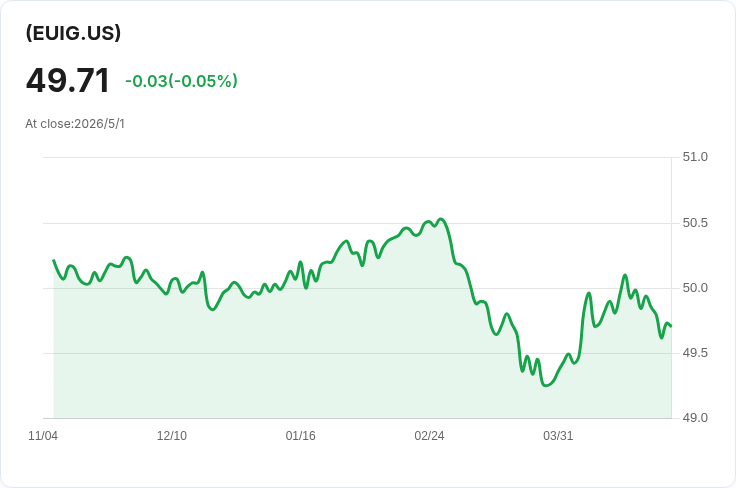Click the line's starting point at 11/04
The width and height of the screenshot is (736, 488).
click(x=54, y=260)
